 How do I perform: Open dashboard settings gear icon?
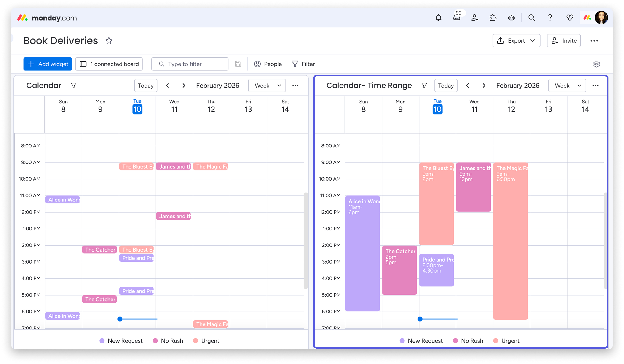(596, 64)
